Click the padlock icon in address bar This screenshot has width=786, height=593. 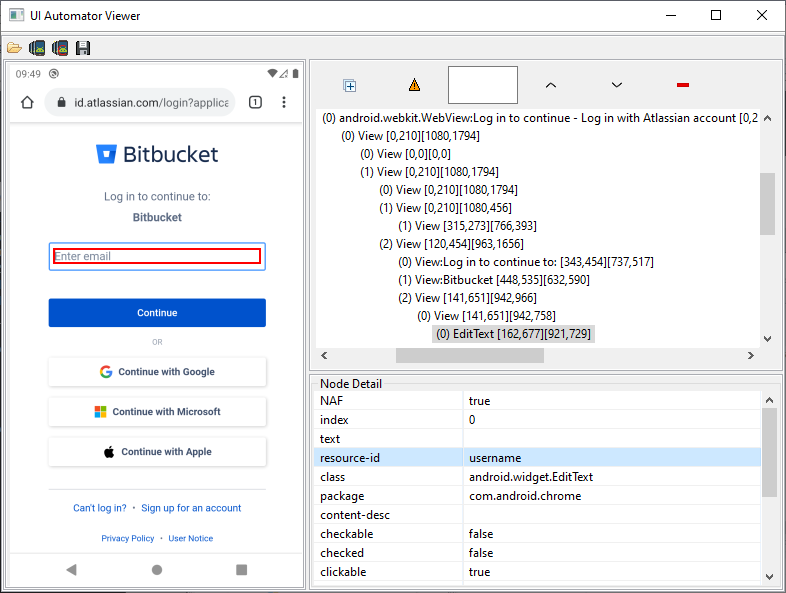pos(61,102)
